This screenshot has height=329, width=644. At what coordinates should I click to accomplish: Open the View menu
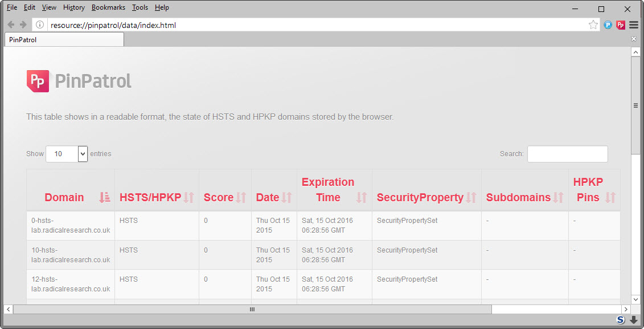50,7
